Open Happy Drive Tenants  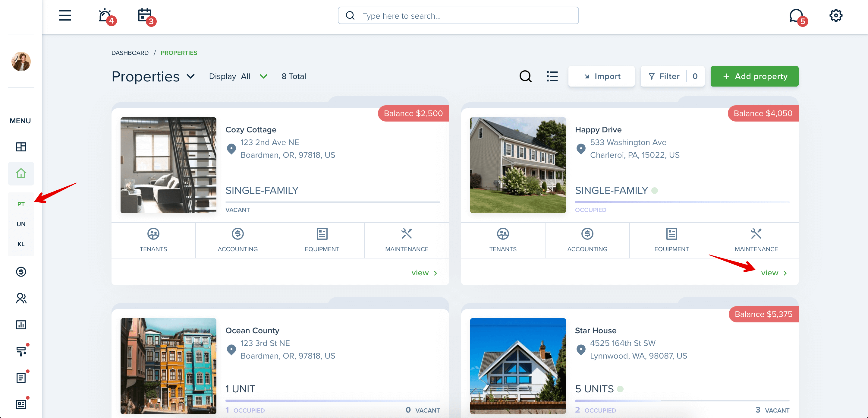click(503, 240)
